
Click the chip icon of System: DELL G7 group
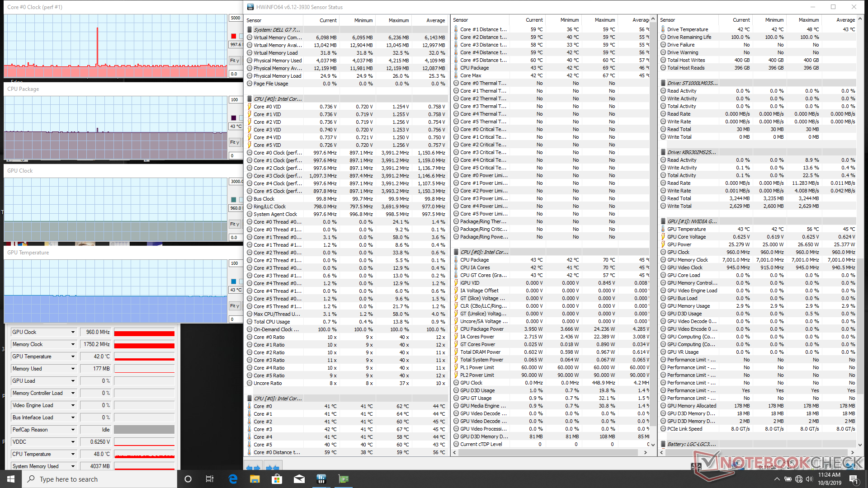pyautogui.click(x=250, y=30)
